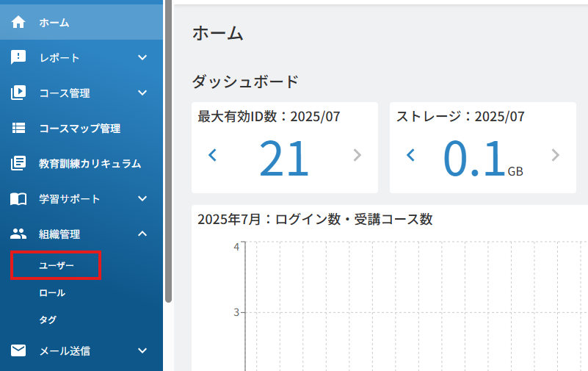Open the コース管理 menu item
This screenshot has width=588, height=371.
(x=81, y=93)
